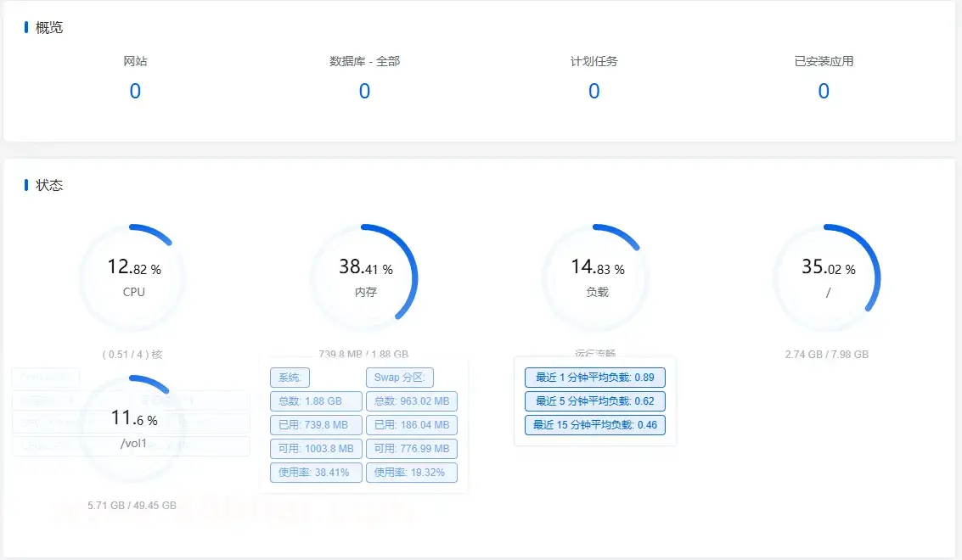Select the Swap 使用率 19.32% tag

click(411, 473)
